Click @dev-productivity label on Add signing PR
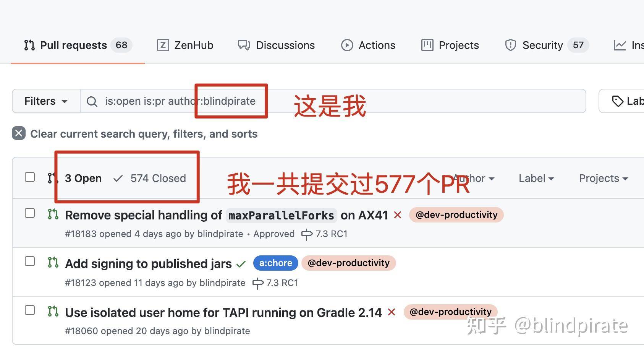The width and height of the screenshot is (644, 354). point(349,263)
